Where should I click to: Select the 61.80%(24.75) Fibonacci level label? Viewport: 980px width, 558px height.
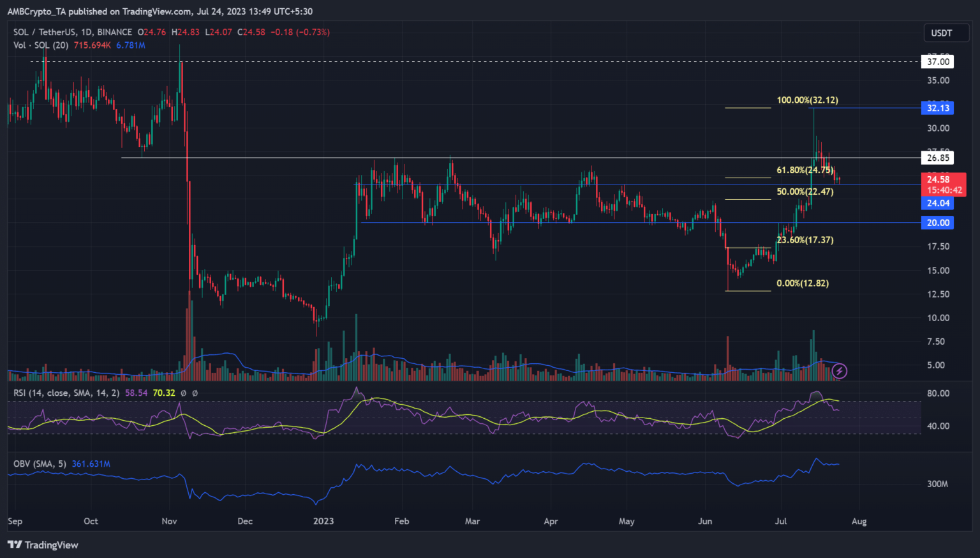tap(805, 170)
